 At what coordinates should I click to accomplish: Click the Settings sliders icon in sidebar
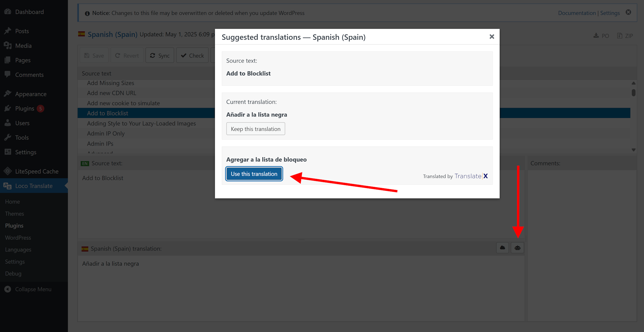coord(8,152)
